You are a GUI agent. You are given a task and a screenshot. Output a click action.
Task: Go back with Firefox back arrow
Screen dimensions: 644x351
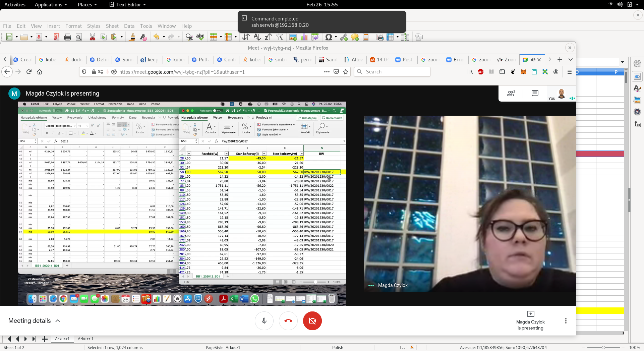pos(7,72)
